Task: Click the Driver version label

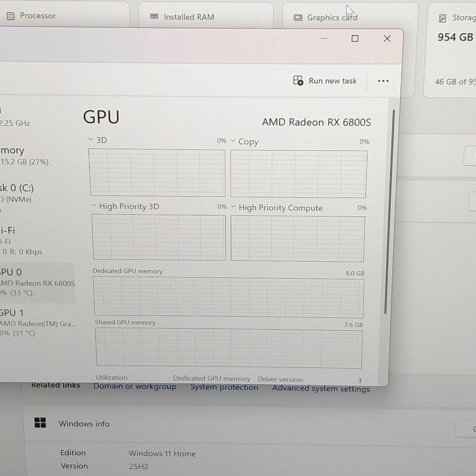Action: pos(281,379)
